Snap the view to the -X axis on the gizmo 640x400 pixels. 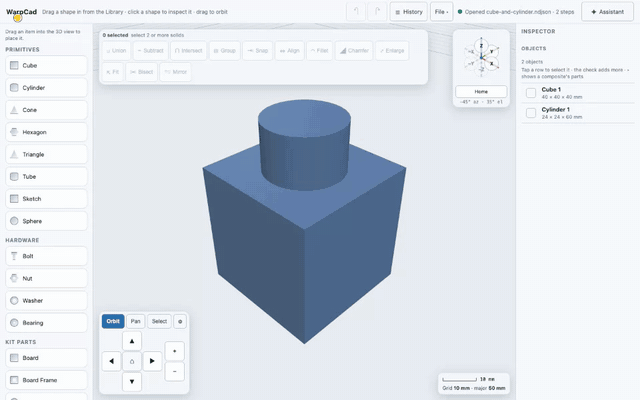tap(471, 52)
